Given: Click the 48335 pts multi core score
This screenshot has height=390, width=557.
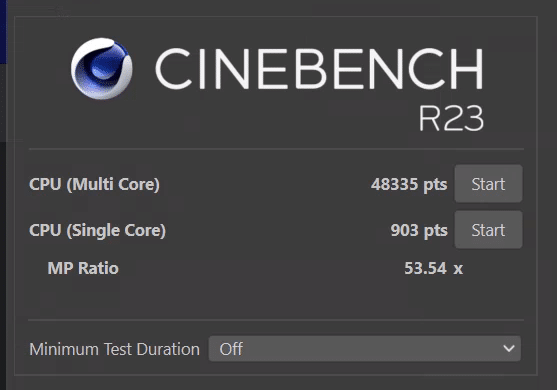Looking at the screenshot, I should (409, 184).
